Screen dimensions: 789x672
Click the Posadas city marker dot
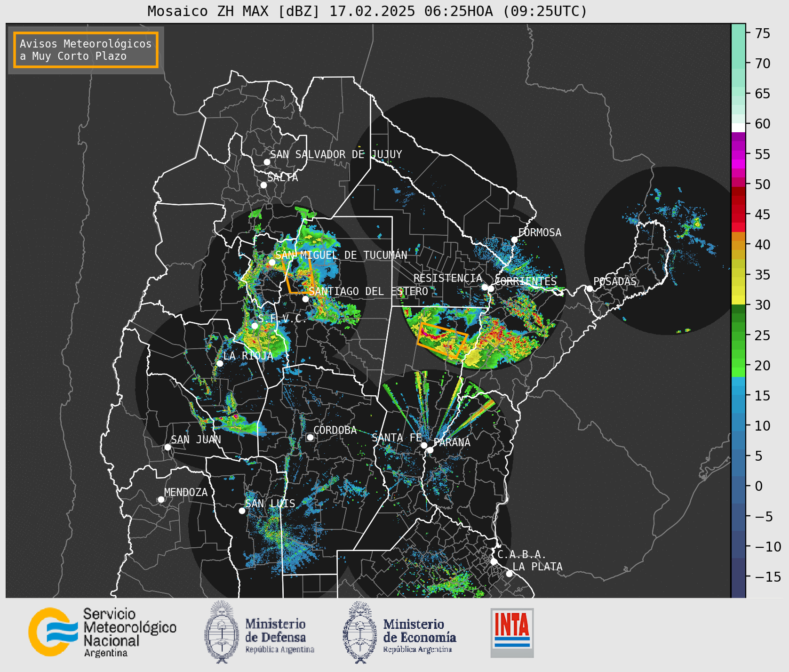(589, 288)
